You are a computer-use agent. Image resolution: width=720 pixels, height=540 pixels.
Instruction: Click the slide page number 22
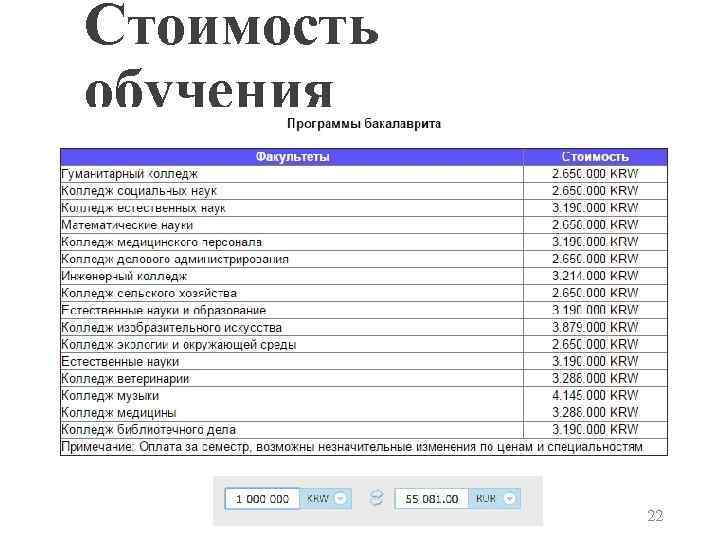pos(655,516)
